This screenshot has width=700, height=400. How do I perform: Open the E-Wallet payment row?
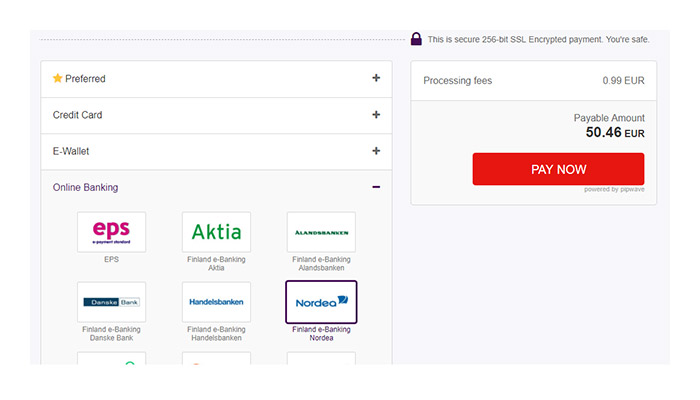pos(217,151)
